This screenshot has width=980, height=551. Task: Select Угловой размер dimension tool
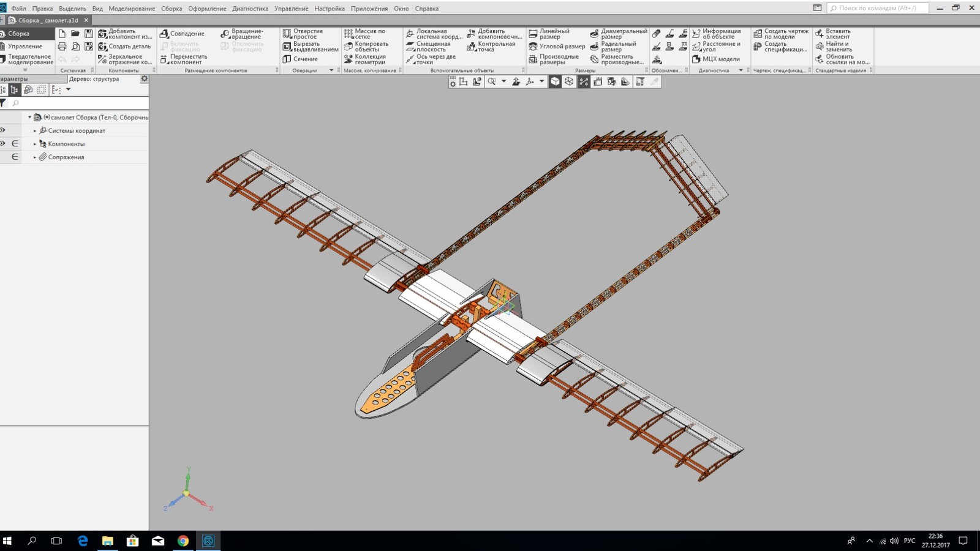(x=557, y=47)
